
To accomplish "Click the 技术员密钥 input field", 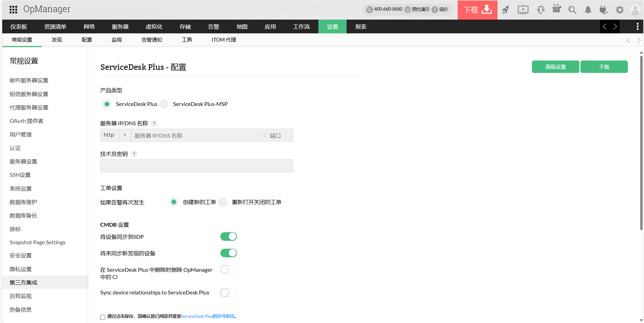I will [197, 166].
